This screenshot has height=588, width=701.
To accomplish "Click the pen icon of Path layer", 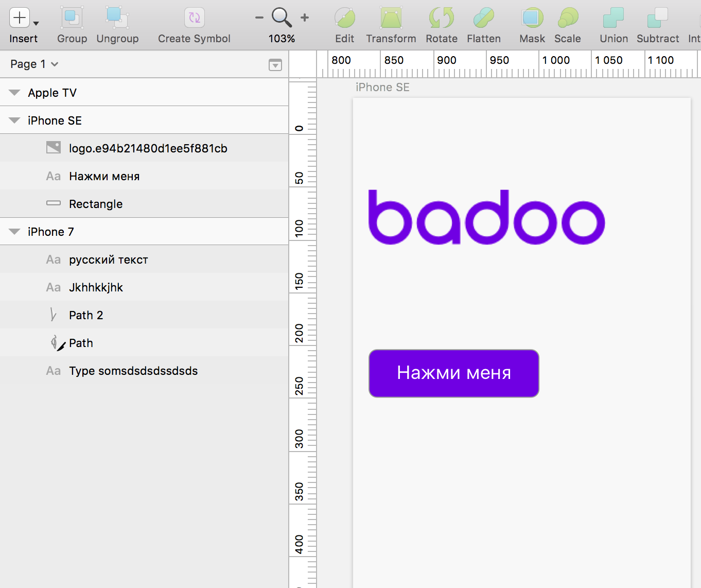I will [x=58, y=343].
